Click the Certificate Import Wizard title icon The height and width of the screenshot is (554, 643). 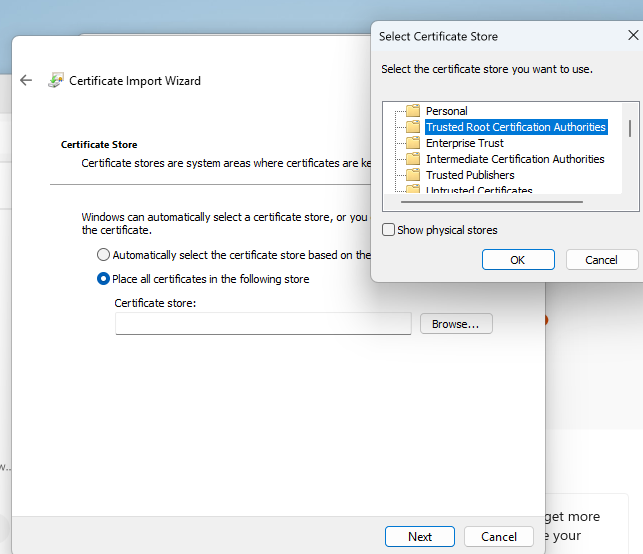(56, 81)
